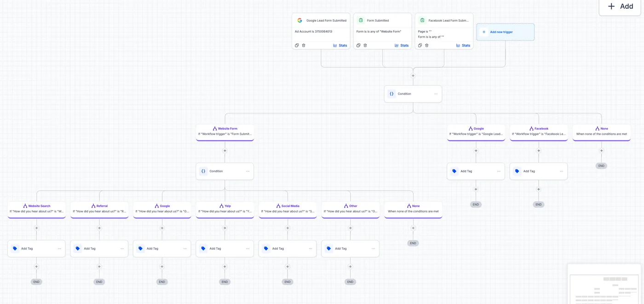Viewport: 644px width, 304px height.
Task: Select None branch beside the Facebook branch
Action: click(601, 132)
